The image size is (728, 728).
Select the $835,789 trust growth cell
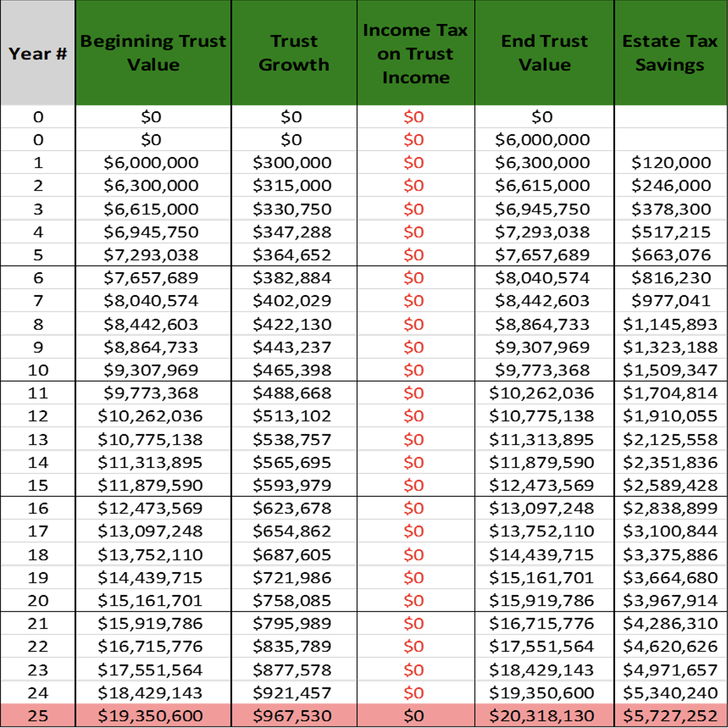coord(294,647)
